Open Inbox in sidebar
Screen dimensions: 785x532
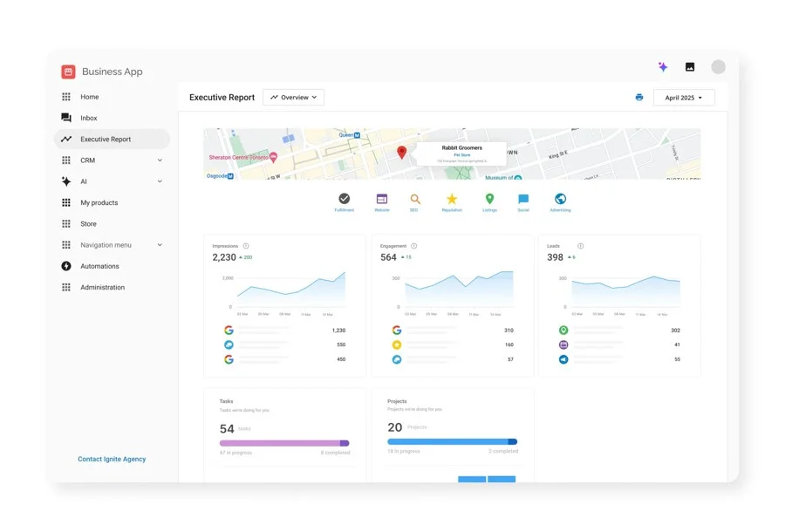(x=112, y=118)
